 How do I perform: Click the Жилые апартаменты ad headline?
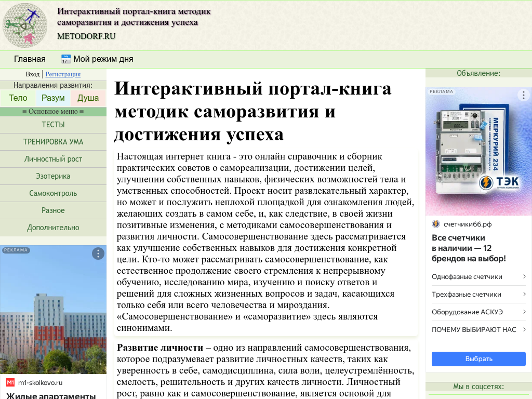click(x=51, y=395)
